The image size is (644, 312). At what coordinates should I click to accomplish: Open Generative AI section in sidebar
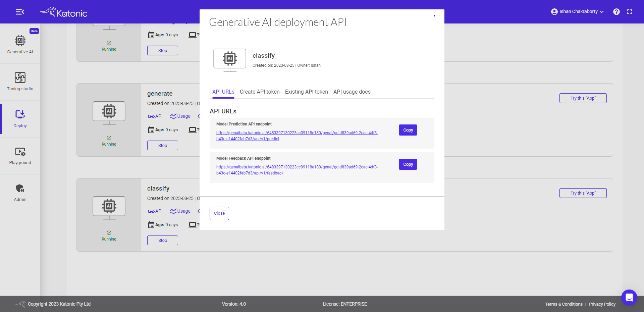coord(20,45)
